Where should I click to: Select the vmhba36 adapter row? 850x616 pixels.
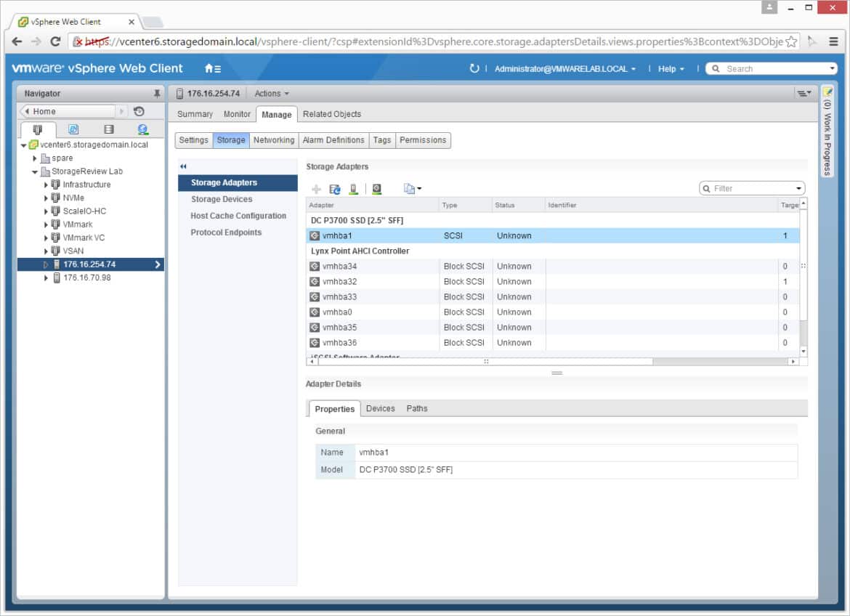(x=552, y=343)
